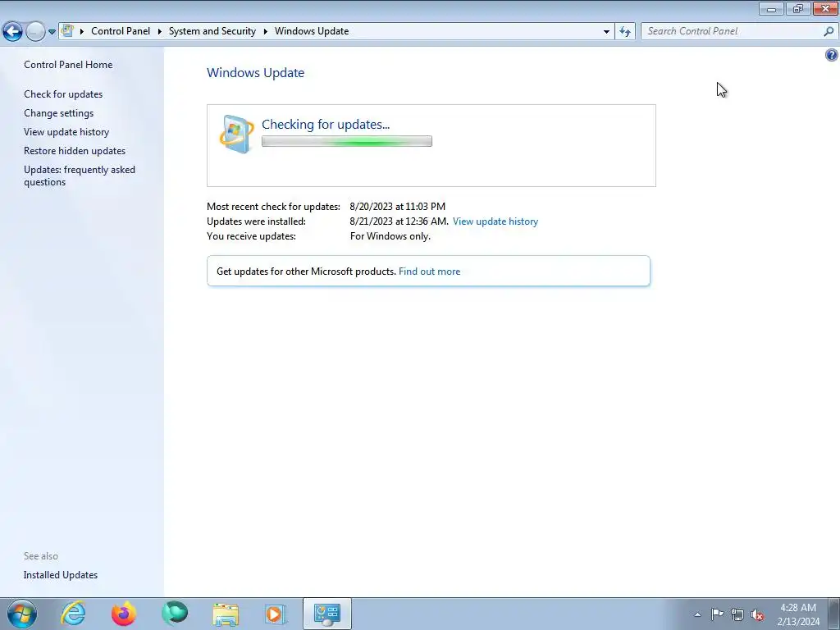This screenshot has width=840, height=630.
Task: Click the search magnifier icon
Action: (829, 31)
